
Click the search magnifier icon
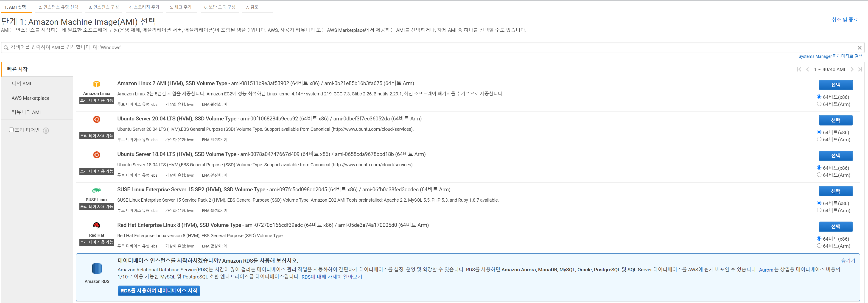click(x=6, y=48)
